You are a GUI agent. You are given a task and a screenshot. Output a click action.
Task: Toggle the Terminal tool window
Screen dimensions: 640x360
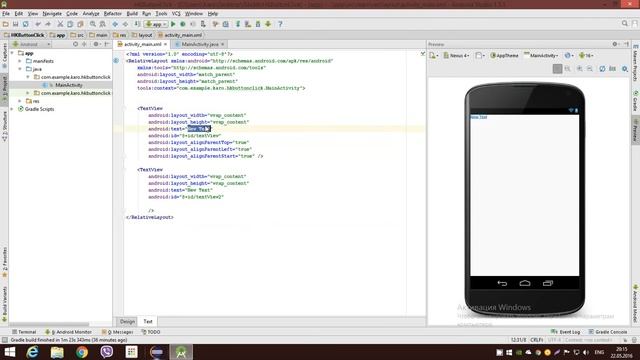coord(24,332)
